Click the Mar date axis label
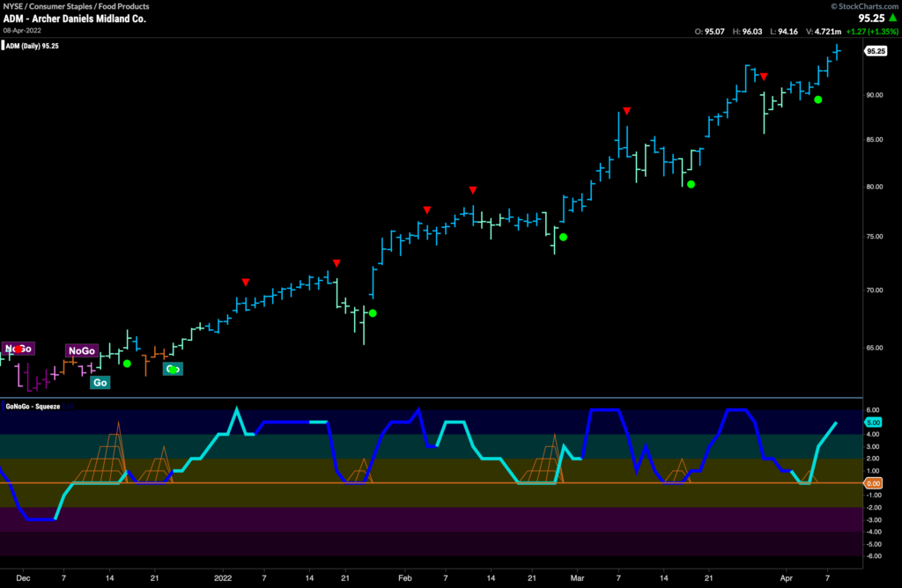 [577, 578]
